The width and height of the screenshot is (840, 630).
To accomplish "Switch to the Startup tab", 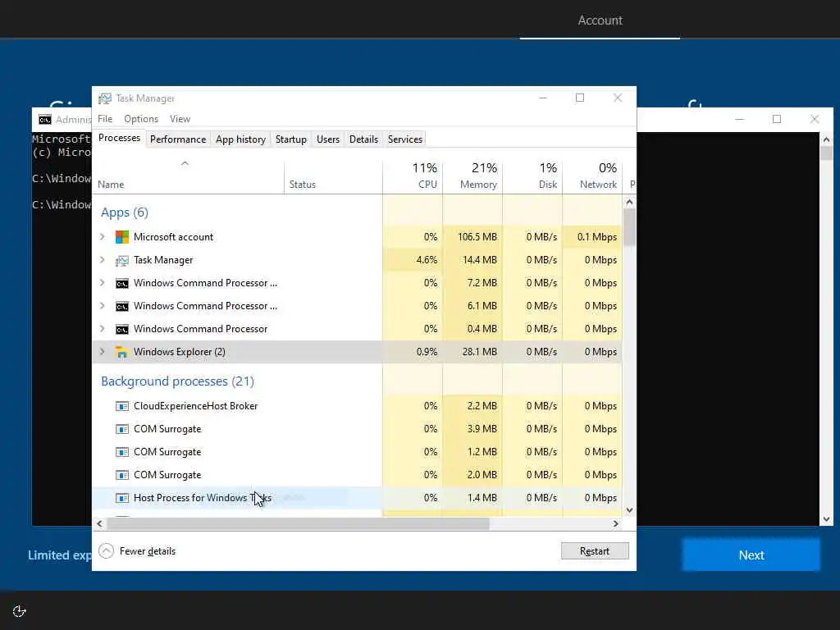I will tap(291, 139).
